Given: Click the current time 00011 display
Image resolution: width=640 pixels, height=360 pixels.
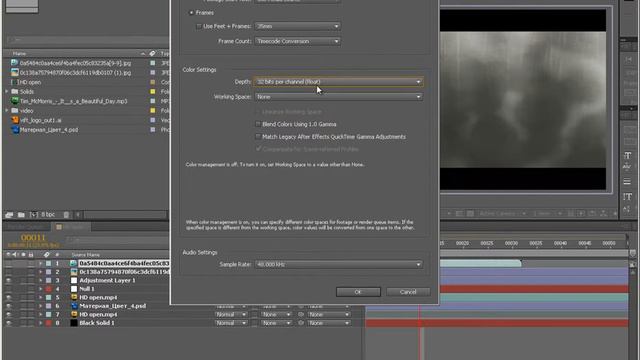Looking at the screenshot, I should [33, 238].
